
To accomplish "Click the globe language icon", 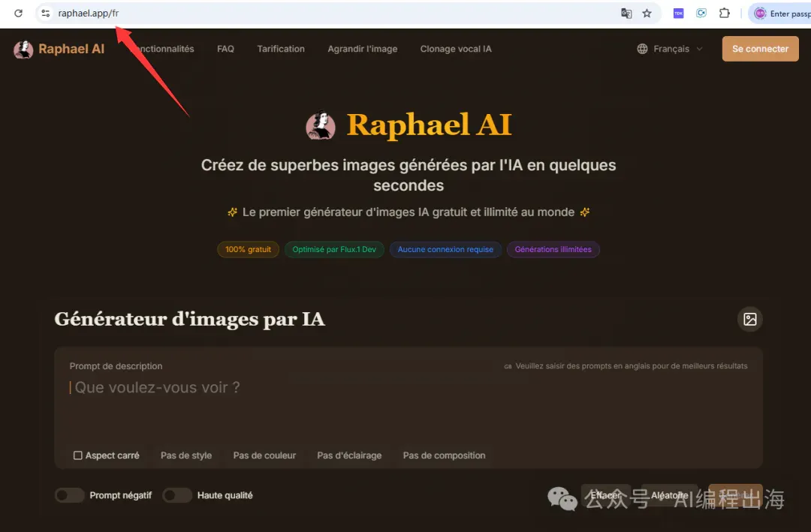I will point(642,49).
